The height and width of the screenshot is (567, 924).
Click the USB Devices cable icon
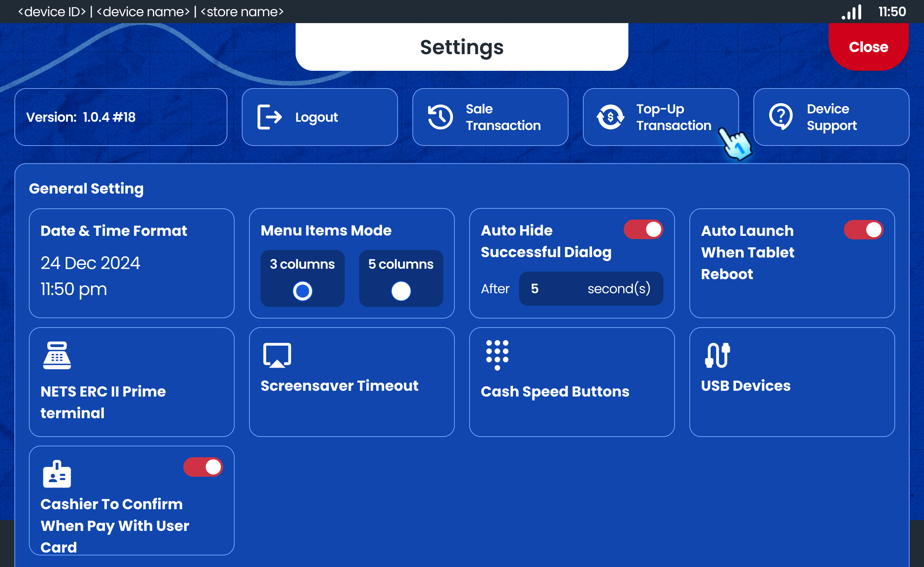[x=718, y=355]
